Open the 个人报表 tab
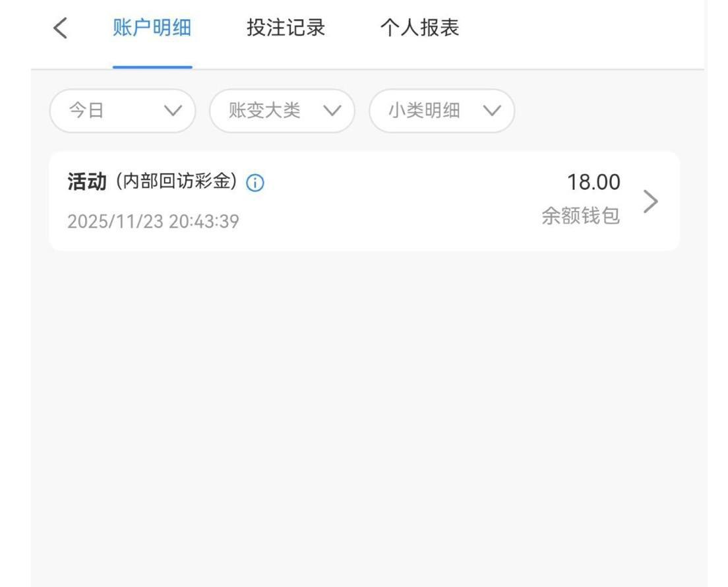The width and height of the screenshot is (728, 587). [419, 28]
